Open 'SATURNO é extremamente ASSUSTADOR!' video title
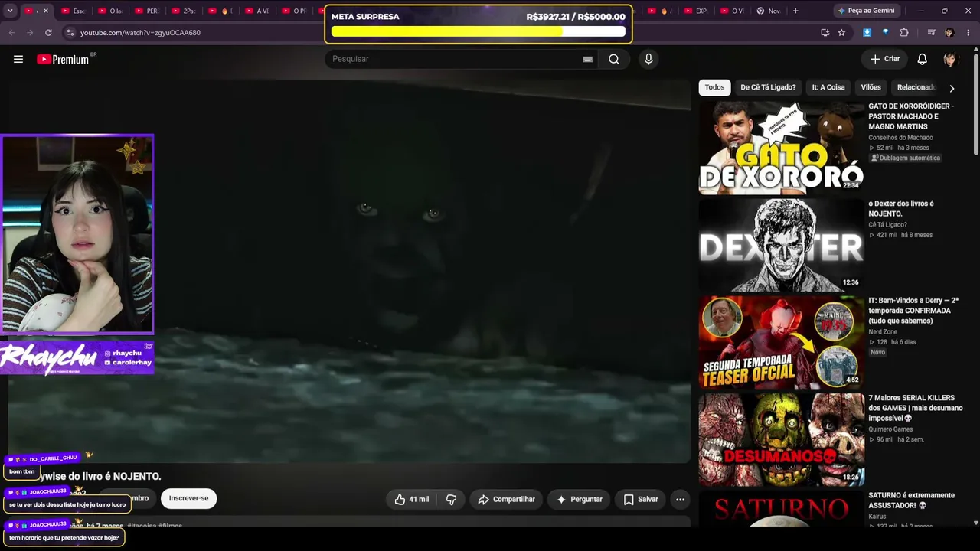Image resolution: width=980 pixels, height=551 pixels. coord(911,500)
